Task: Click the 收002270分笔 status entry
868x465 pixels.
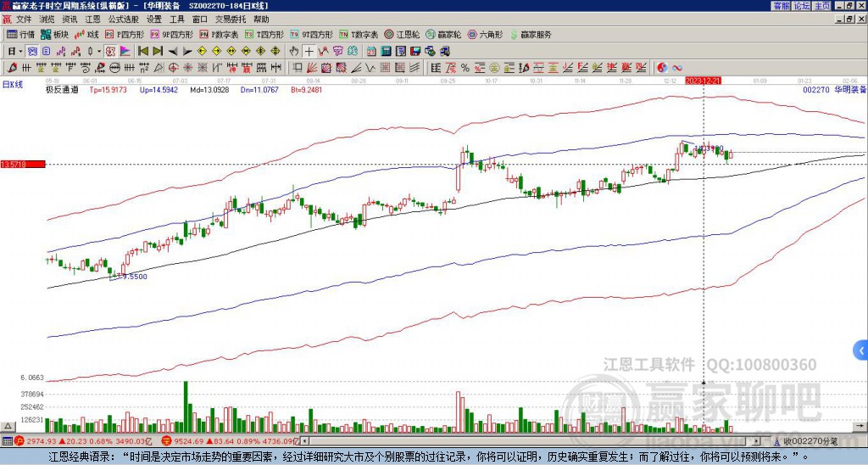Action: tap(806, 441)
